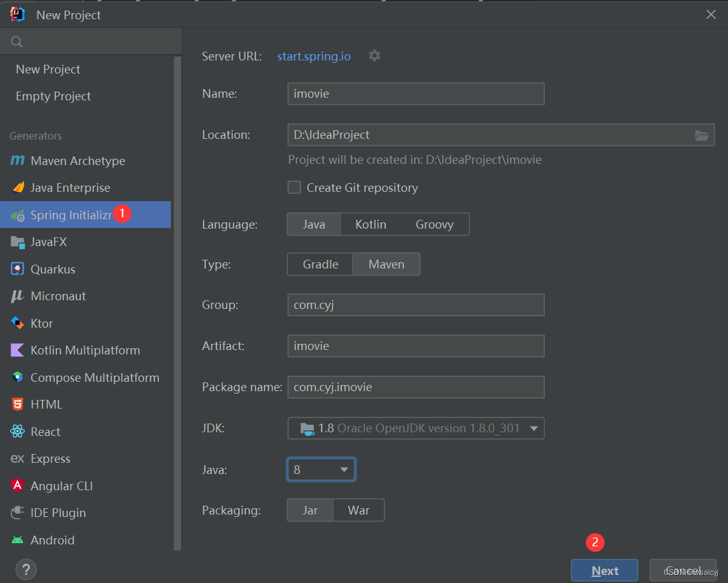Viewport: 728px width, 583px height.
Task: Open start.spring.io server link
Action: (314, 56)
